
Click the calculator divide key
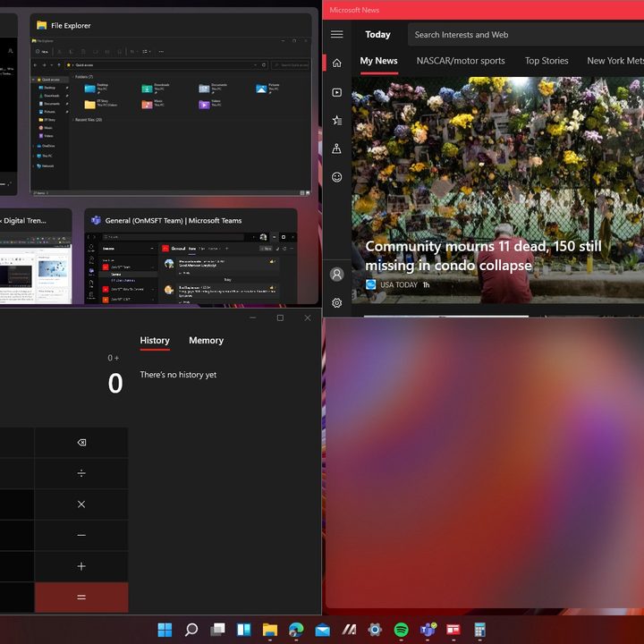pos(81,473)
